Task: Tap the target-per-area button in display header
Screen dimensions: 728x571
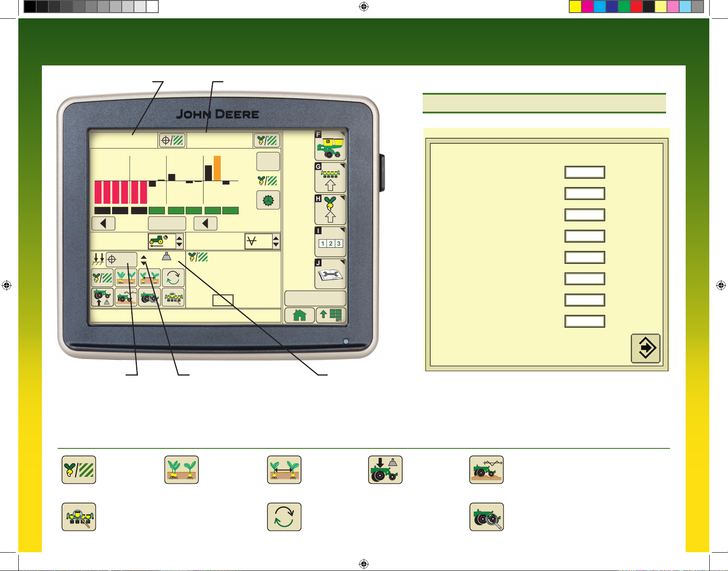Action: pyautogui.click(x=172, y=140)
